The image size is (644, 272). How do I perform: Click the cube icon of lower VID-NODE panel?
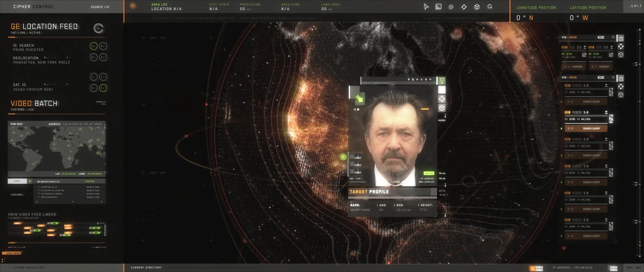point(621,95)
